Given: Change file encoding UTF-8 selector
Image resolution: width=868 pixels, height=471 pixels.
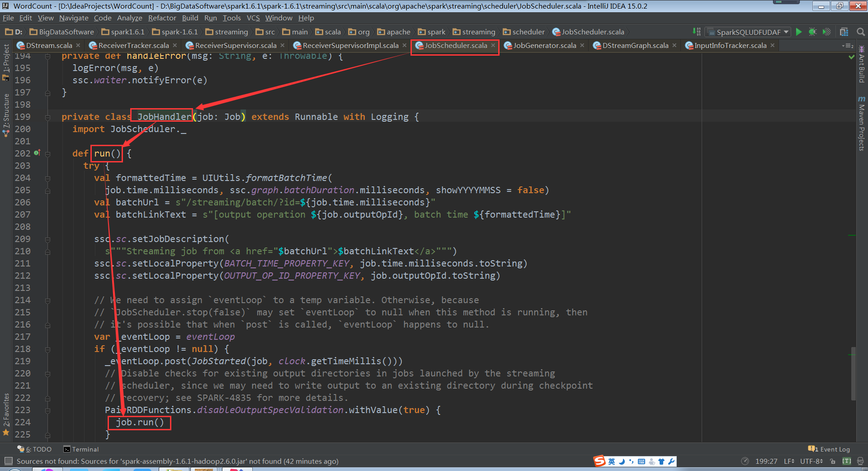Looking at the screenshot, I should pyautogui.click(x=811, y=461).
